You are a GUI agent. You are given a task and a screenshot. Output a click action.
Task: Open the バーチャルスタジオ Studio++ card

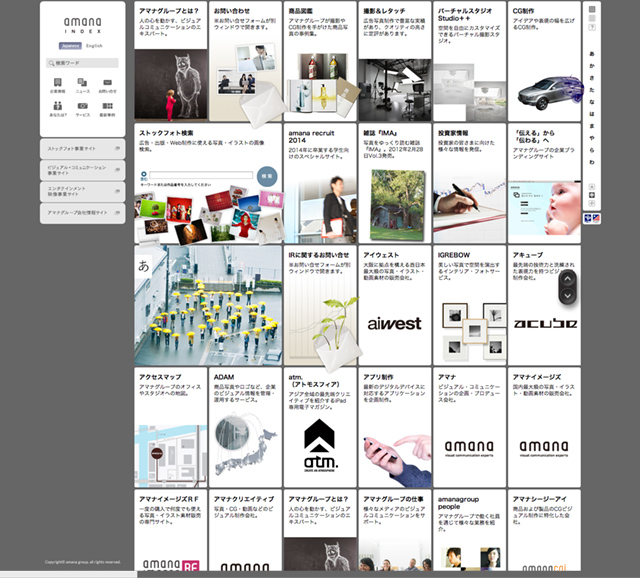pyautogui.click(x=469, y=61)
